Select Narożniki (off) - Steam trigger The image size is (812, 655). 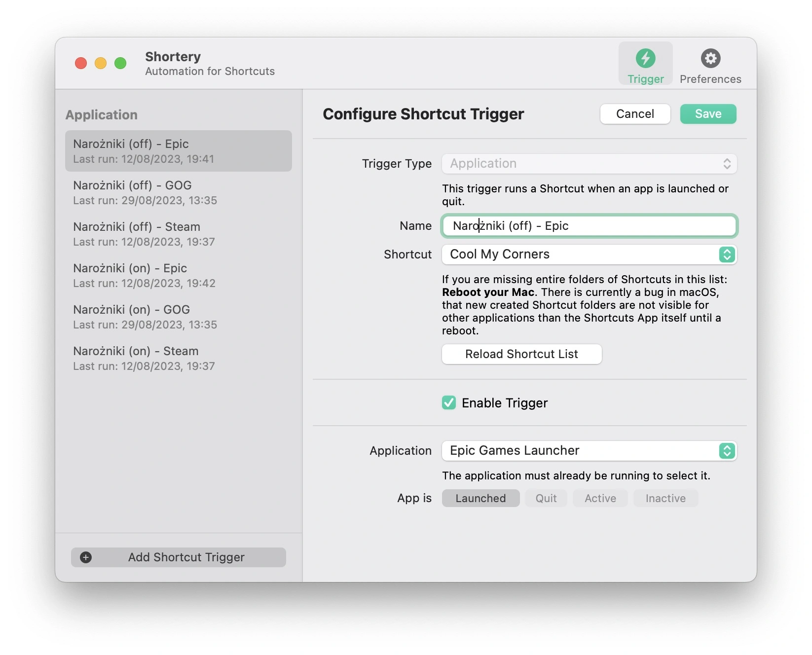[179, 234]
